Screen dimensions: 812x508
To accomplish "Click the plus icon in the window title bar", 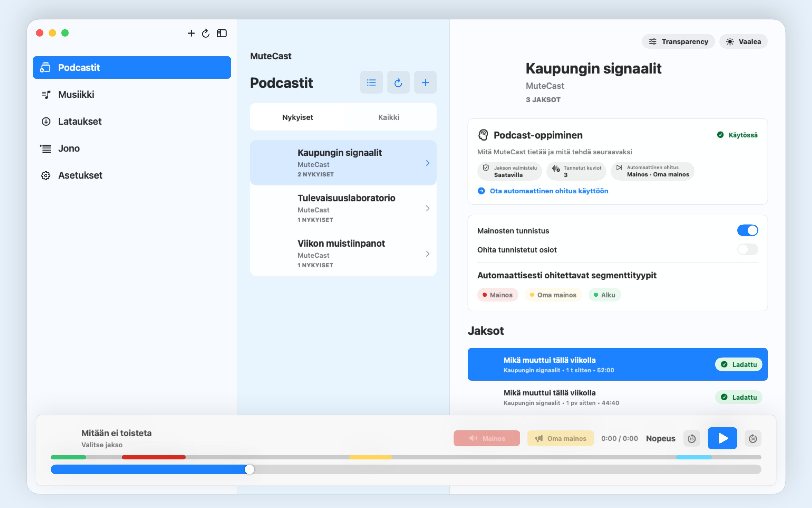I will point(191,33).
